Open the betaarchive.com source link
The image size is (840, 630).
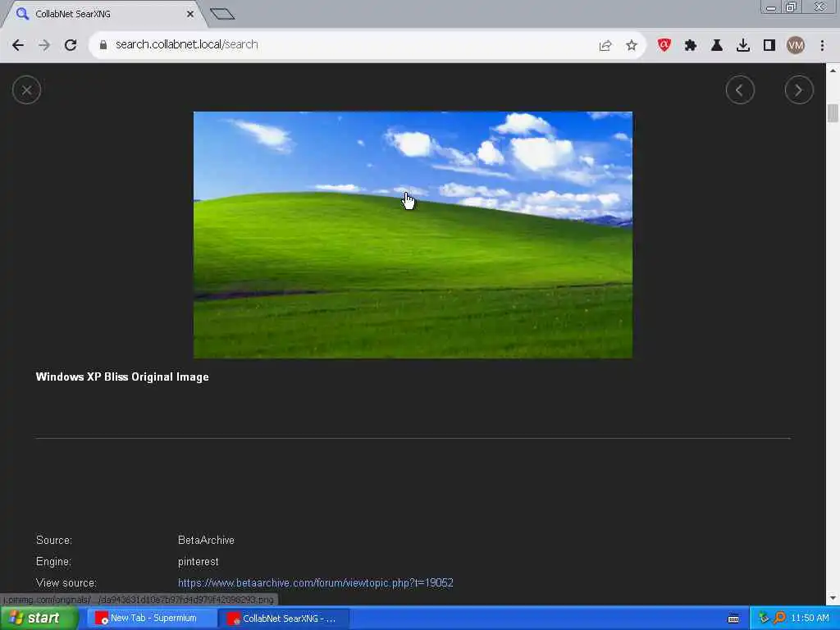(x=316, y=583)
